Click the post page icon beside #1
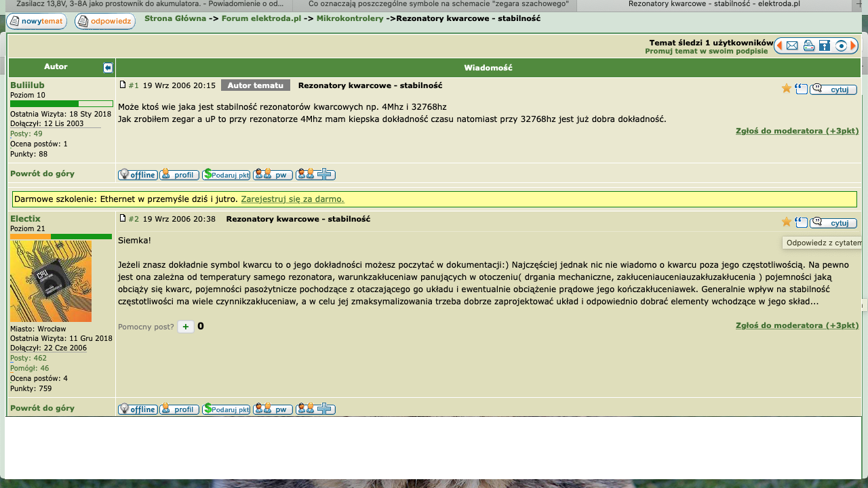 click(123, 85)
